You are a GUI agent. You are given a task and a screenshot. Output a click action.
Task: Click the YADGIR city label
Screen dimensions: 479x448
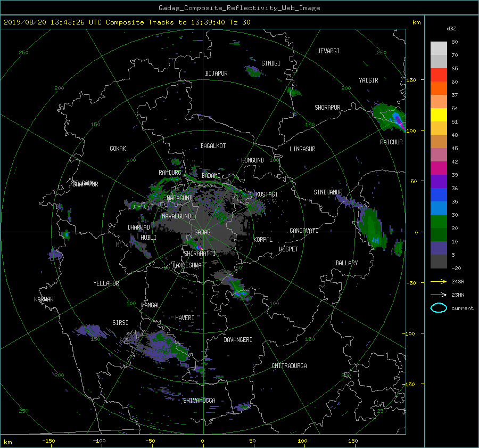tap(368, 80)
